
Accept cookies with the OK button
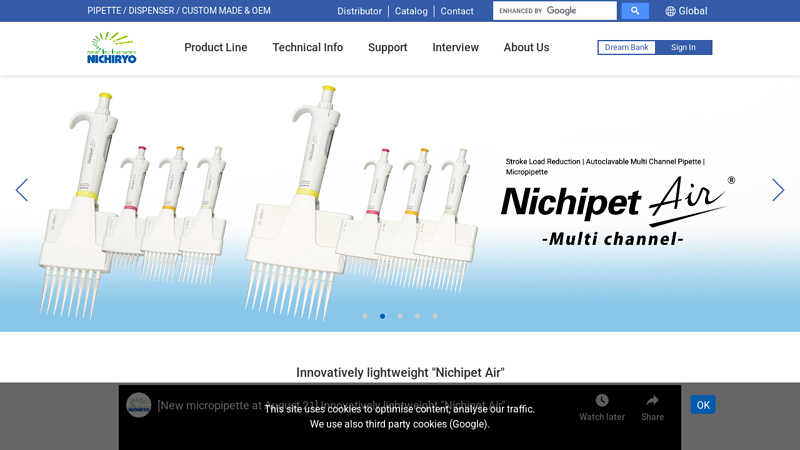[703, 405]
